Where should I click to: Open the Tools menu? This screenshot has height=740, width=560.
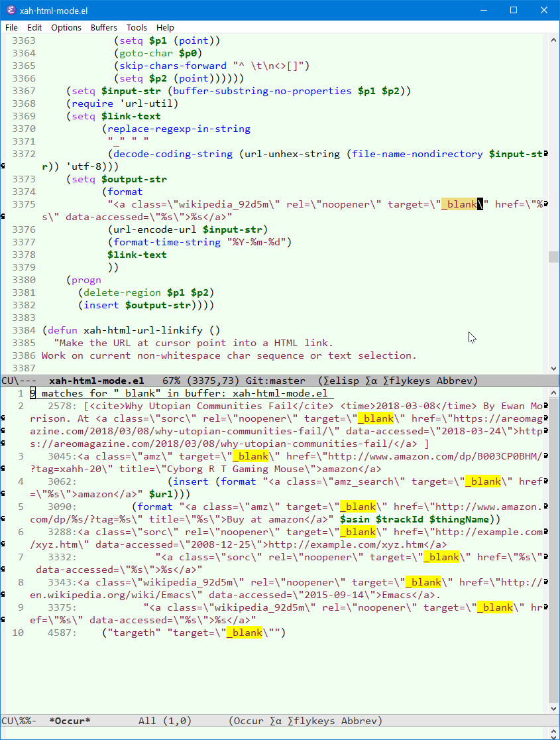tap(137, 27)
